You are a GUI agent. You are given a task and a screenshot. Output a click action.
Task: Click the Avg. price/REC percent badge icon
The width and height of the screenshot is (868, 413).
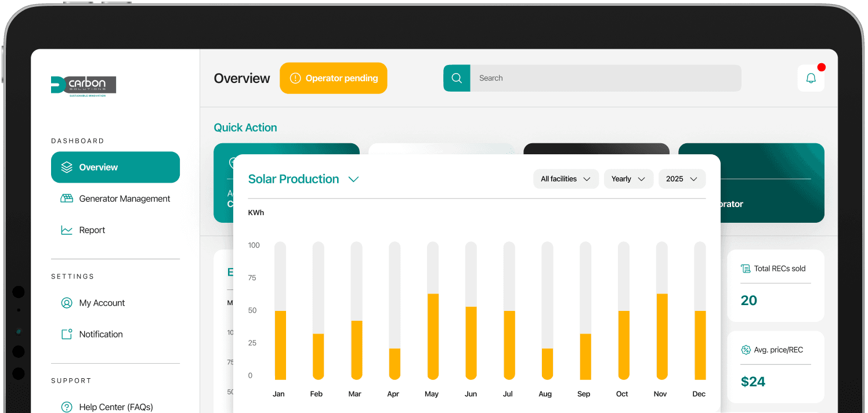click(746, 350)
